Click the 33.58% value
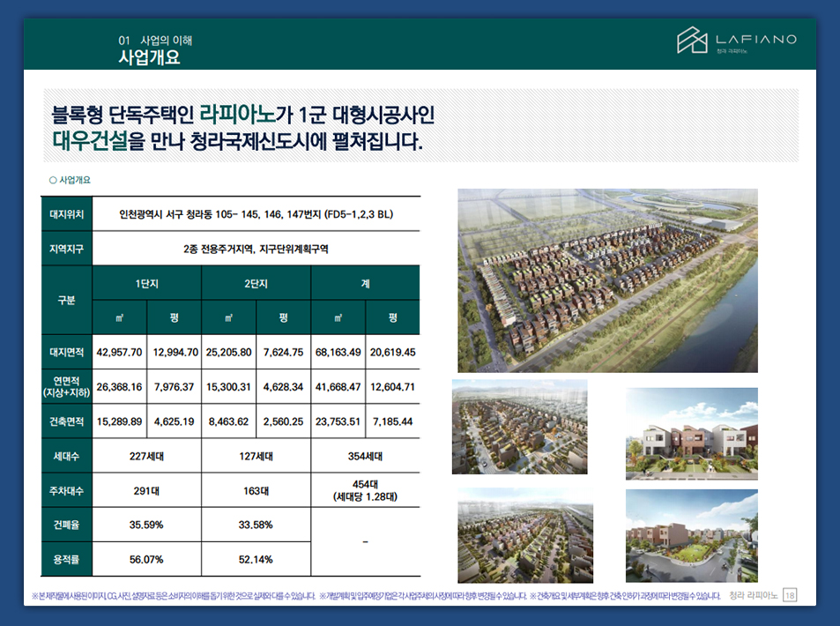 click(x=256, y=525)
